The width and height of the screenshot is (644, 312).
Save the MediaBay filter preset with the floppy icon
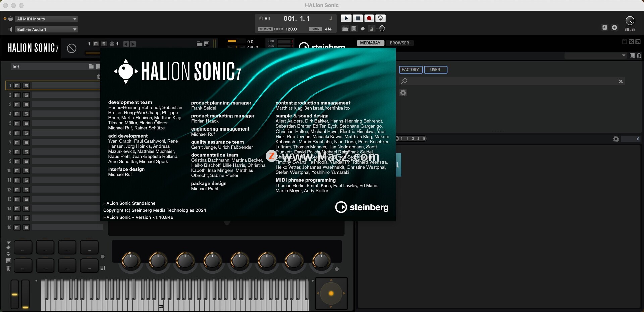click(632, 56)
